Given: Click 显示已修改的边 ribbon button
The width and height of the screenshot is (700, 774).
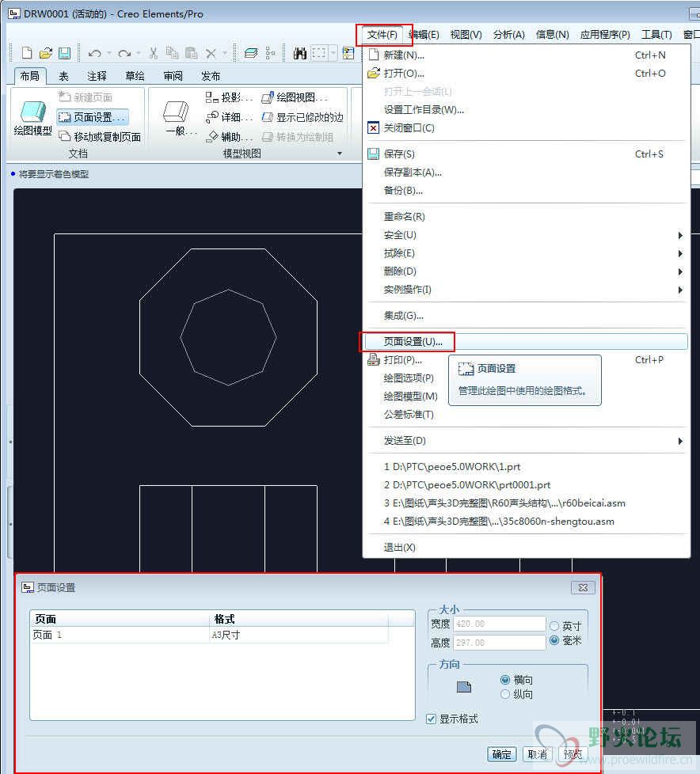Looking at the screenshot, I should [302, 117].
